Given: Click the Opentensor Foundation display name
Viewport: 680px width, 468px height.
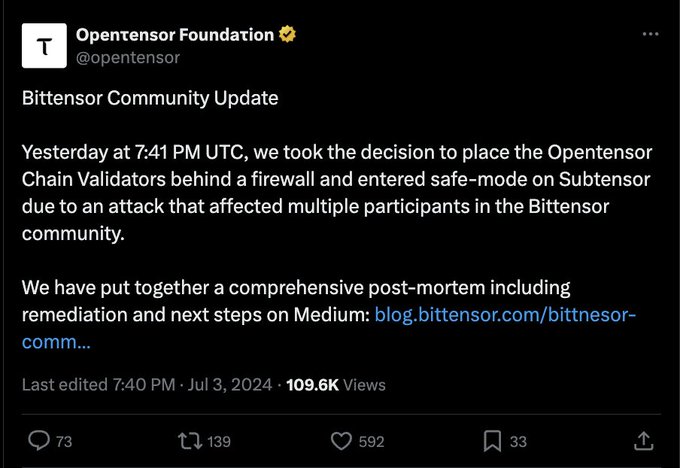Looking at the screenshot, I should (175, 35).
